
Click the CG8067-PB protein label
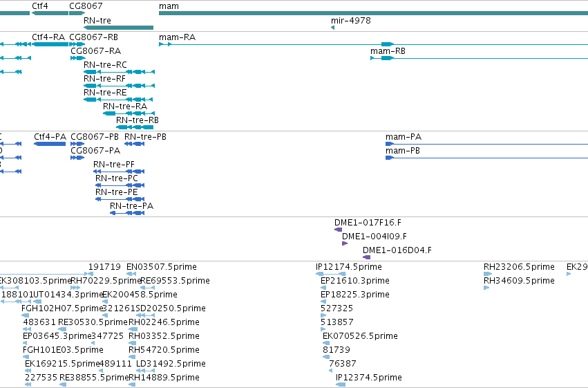tap(95, 137)
